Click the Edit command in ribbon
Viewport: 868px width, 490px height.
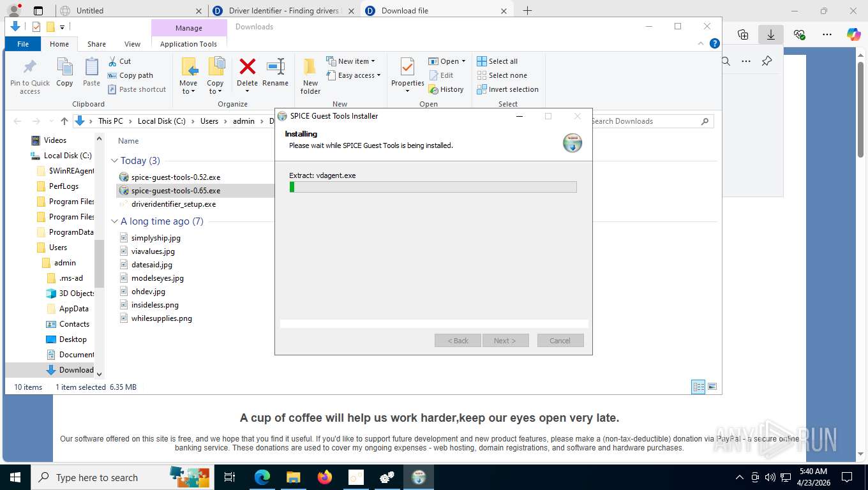point(441,75)
